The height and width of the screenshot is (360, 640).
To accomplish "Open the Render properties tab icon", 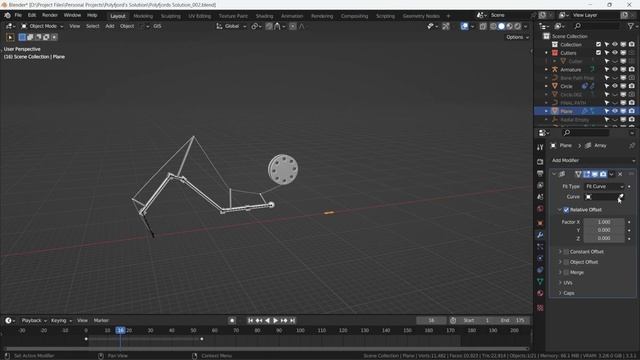I will [540, 162].
